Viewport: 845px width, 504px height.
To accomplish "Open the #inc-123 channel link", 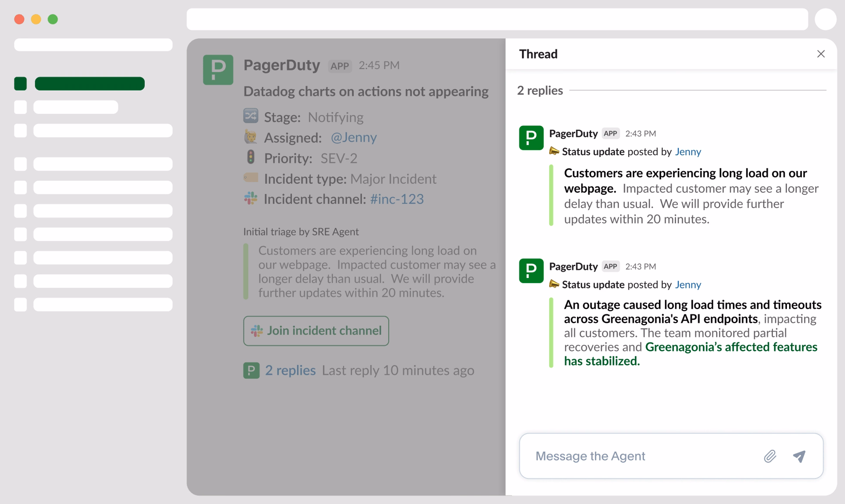I will click(x=397, y=199).
